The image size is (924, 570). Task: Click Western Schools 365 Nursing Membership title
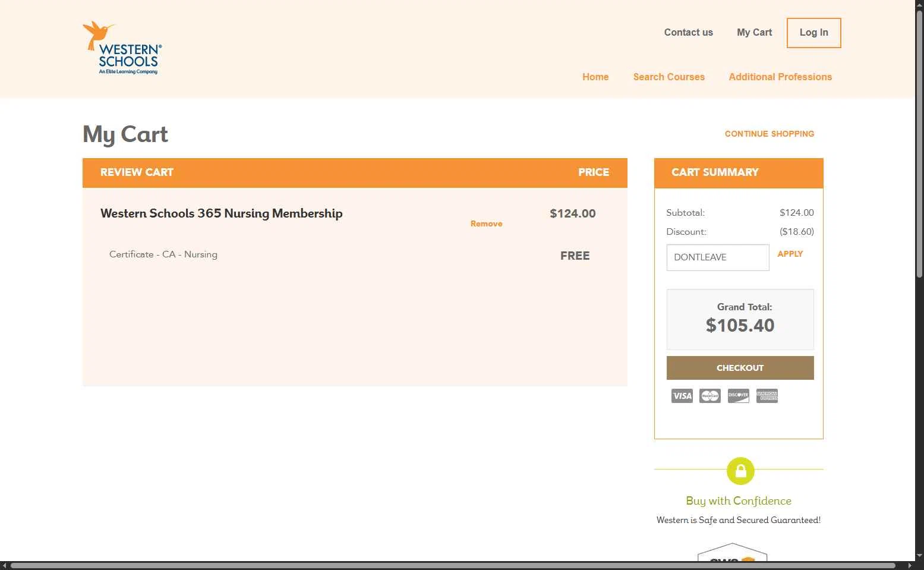click(222, 213)
